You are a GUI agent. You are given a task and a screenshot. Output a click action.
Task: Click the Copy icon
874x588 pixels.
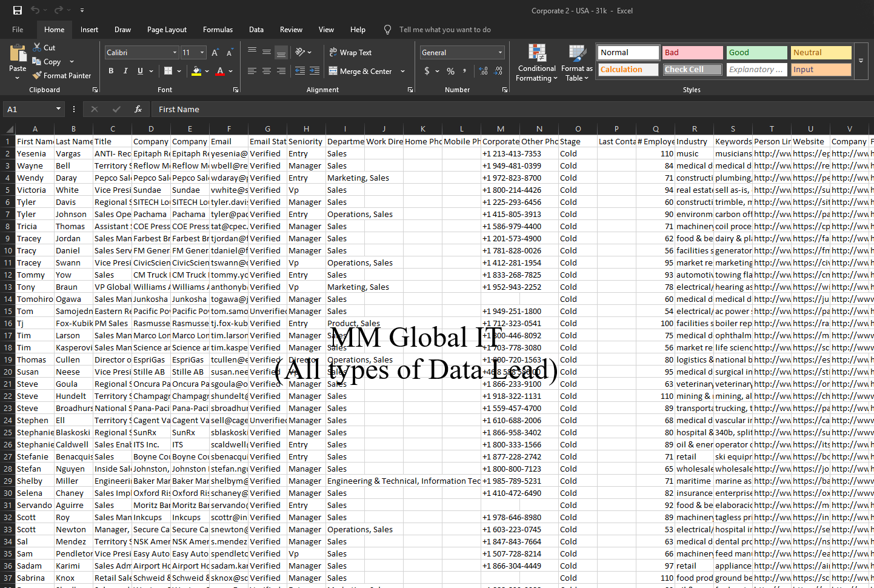coord(37,61)
